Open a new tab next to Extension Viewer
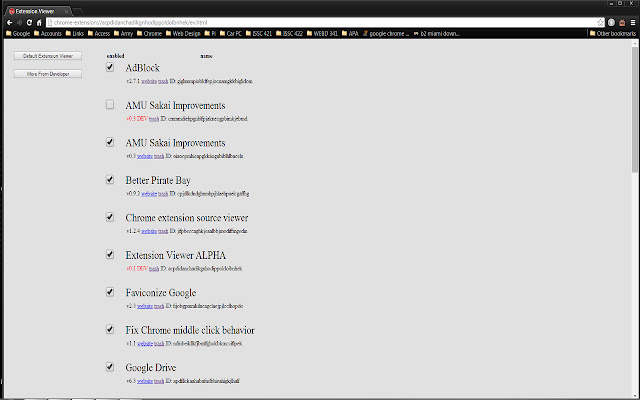640x400 pixels. 78,11
